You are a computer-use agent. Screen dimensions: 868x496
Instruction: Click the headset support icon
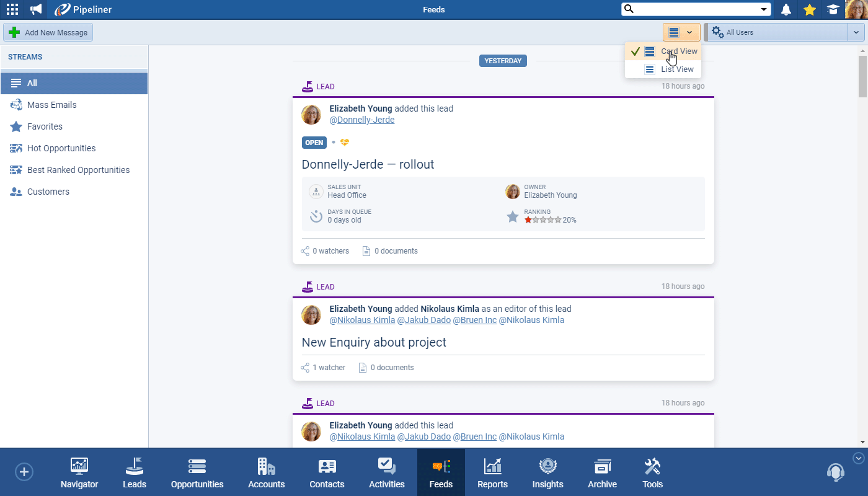click(835, 472)
